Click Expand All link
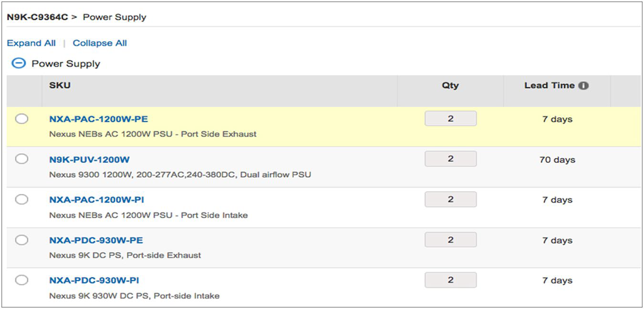 point(31,43)
